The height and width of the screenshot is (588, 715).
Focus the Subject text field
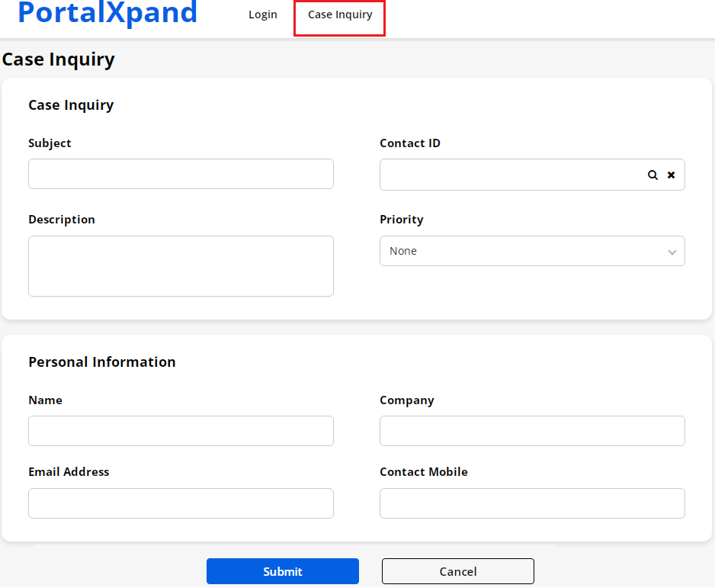[x=181, y=174]
